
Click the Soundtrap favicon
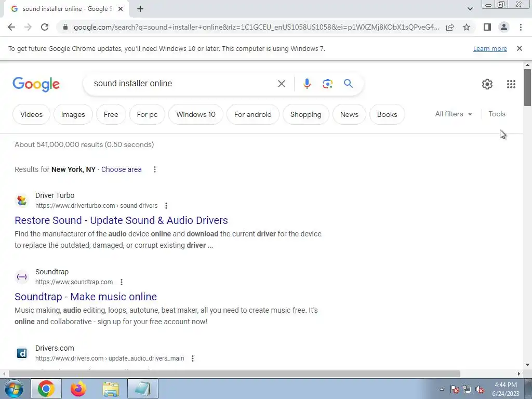[x=22, y=277]
